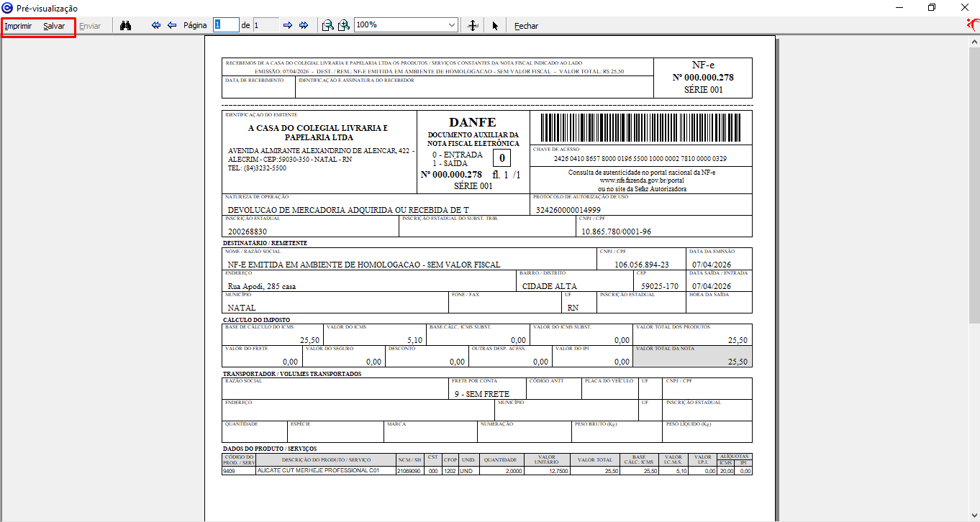Advance to next page arrow
Viewport: 980px width, 522px height.
pyautogui.click(x=288, y=25)
